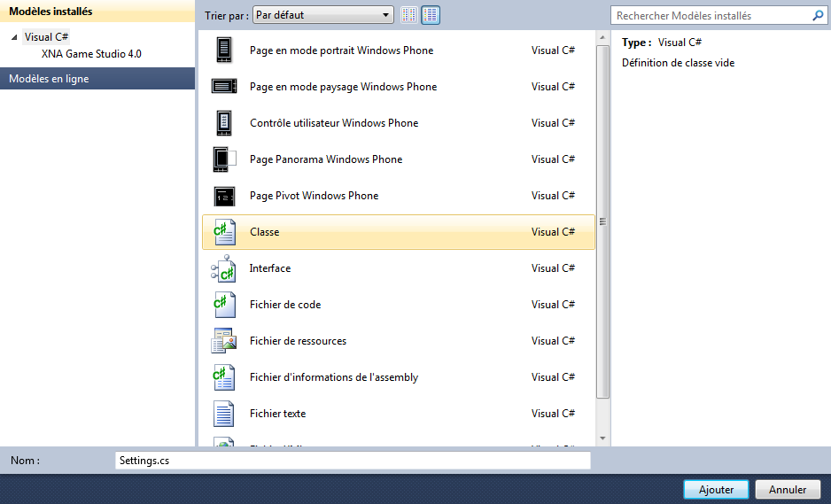Select XNA Game Studio 4.0 category
The height and width of the screenshot is (504, 831).
[91, 54]
